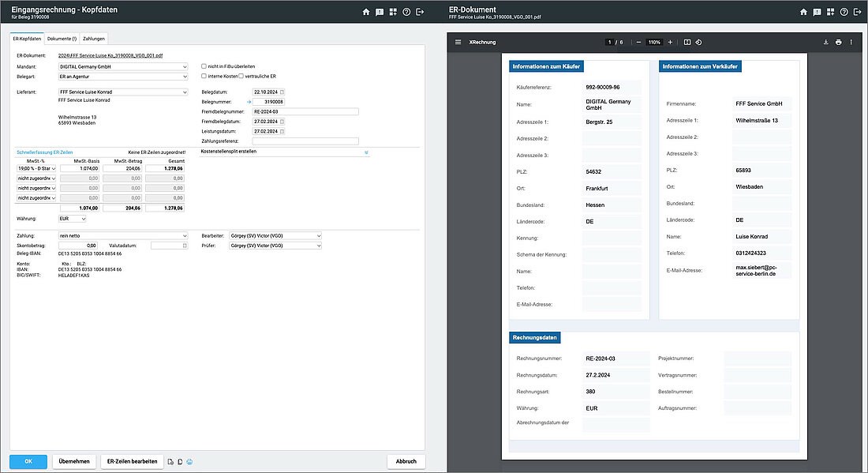Open Währung dropdown showing EUR

pyautogui.click(x=72, y=219)
